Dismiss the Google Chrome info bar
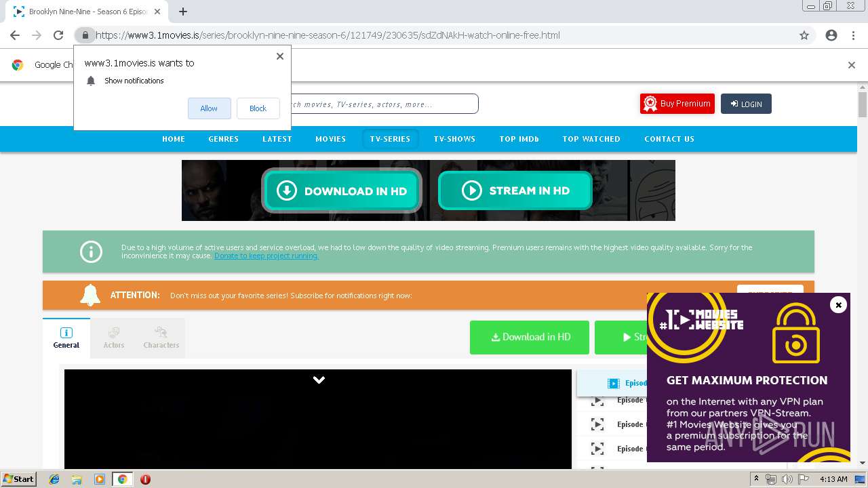This screenshot has height=488, width=868. click(851, 65)
